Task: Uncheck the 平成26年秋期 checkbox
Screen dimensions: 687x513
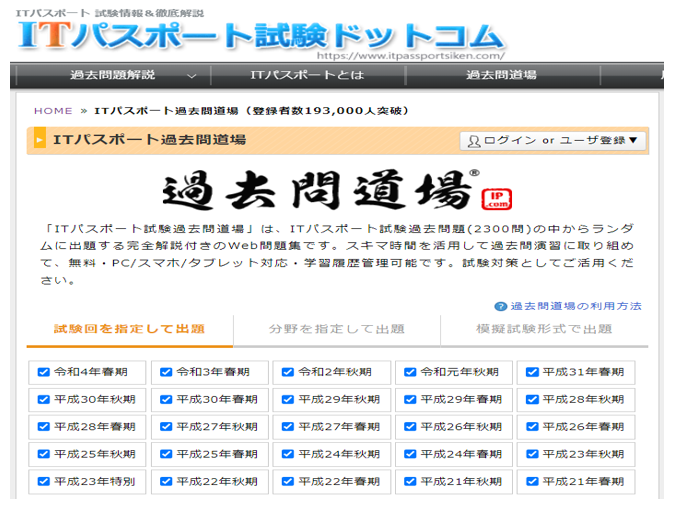Action: pos(410,427)
